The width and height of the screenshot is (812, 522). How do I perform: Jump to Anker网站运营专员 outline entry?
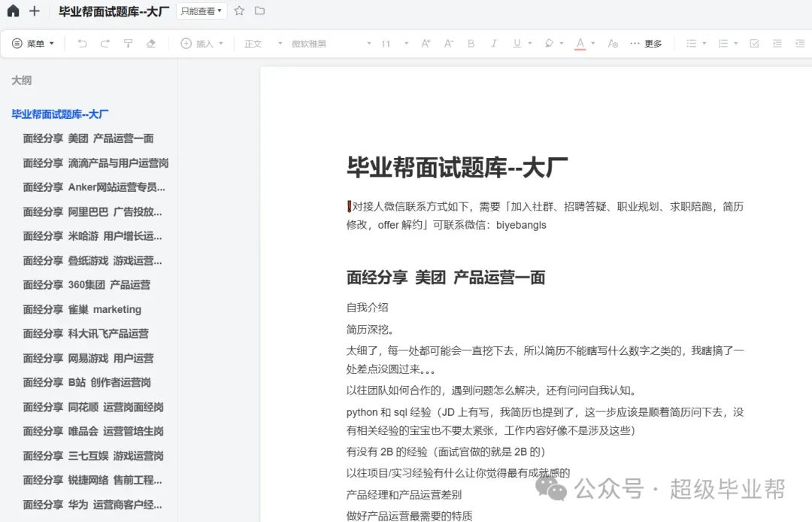tap(94, 187)
